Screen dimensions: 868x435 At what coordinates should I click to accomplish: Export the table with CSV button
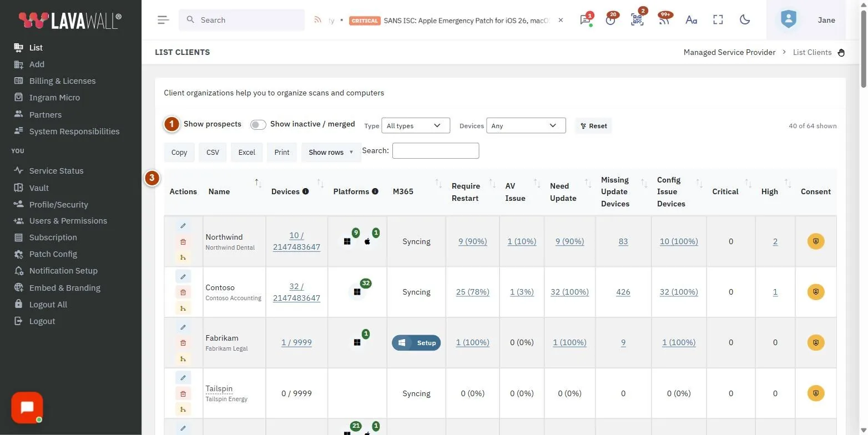[213, 152]
